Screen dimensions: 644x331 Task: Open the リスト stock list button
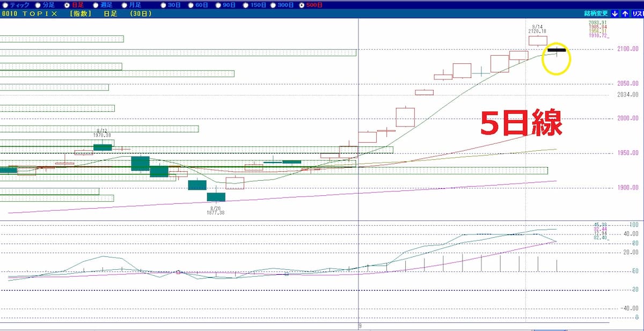pyautogui.click(x=638, y=14)
